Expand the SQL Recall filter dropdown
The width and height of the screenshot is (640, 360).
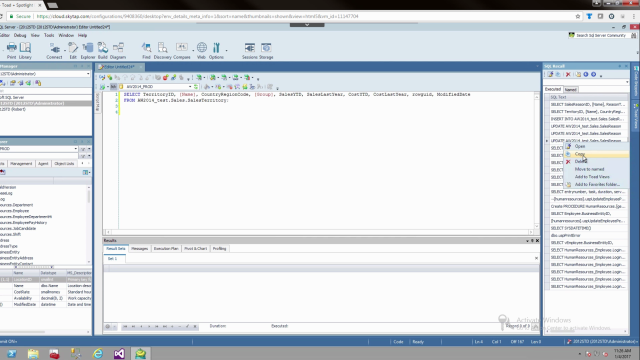627,82
